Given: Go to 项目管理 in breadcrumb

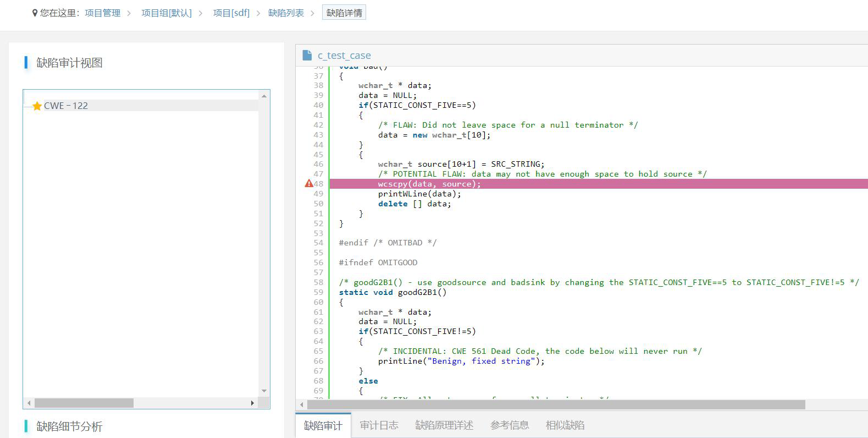Looking at the screenshot, I should click(x=102, y=13).
